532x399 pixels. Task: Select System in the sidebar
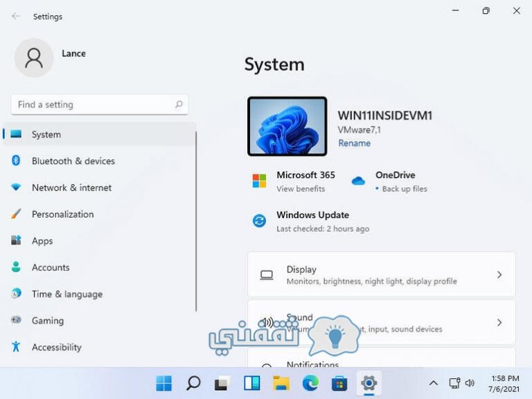tap(99, 134)
